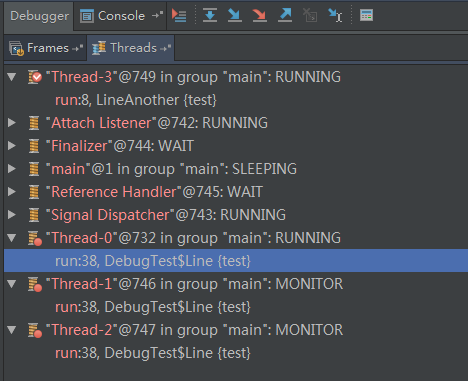Viewport: 468px width, 381px height.
Task: Select "Thread-0"@732 RUNNING row
Action: (236, 238)
